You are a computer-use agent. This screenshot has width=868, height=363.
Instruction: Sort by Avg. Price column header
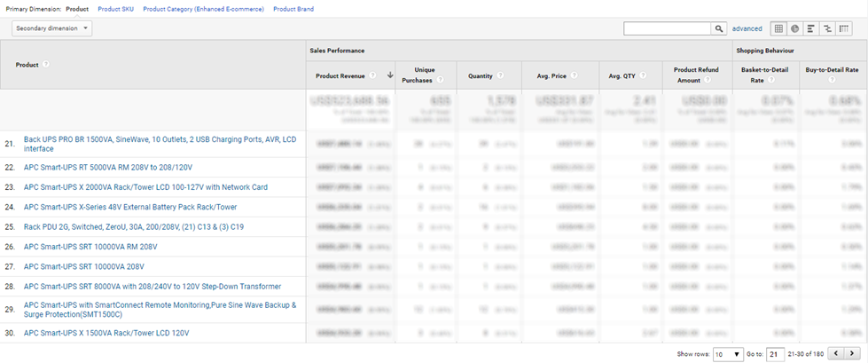point(551,76)
